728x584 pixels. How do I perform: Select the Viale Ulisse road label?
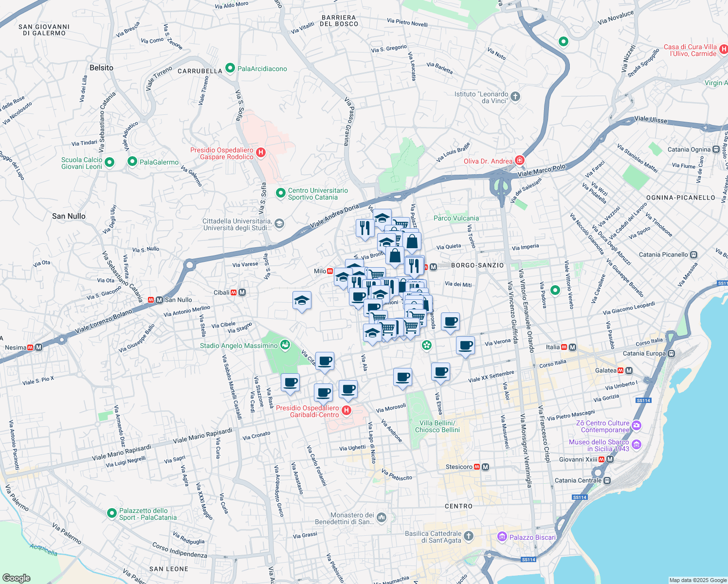651,119
